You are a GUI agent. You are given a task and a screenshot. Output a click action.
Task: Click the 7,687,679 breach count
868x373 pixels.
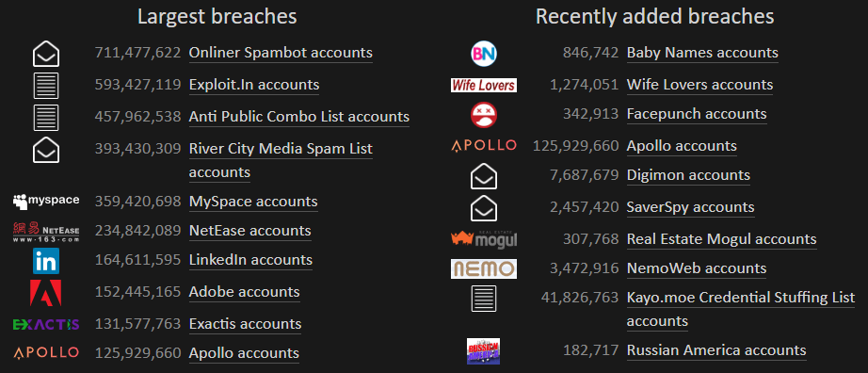584,175
